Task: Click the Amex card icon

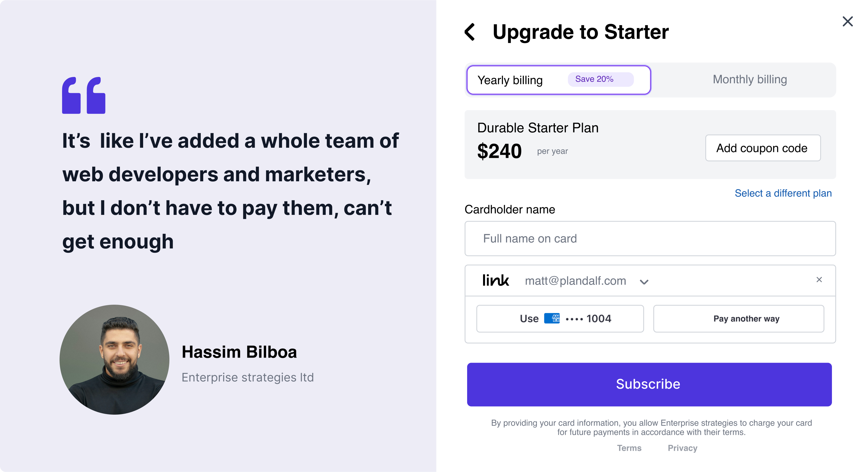Action: [x=552, y=319]
